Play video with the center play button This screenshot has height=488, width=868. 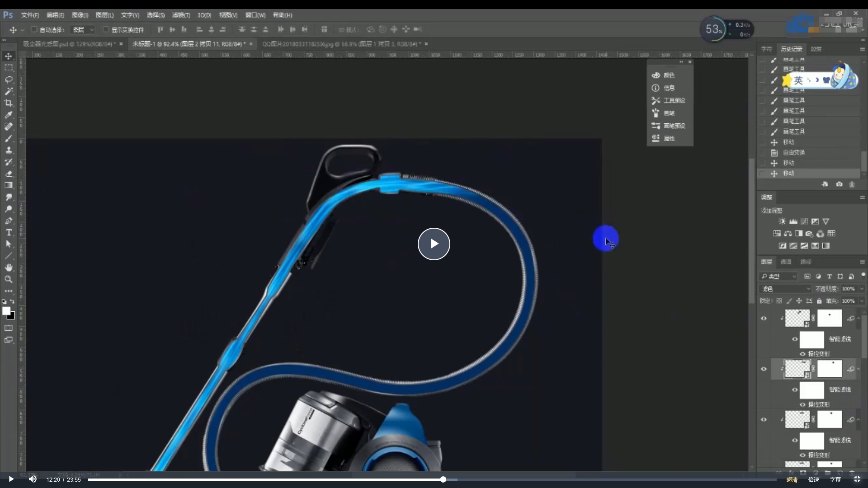[434, 244]
